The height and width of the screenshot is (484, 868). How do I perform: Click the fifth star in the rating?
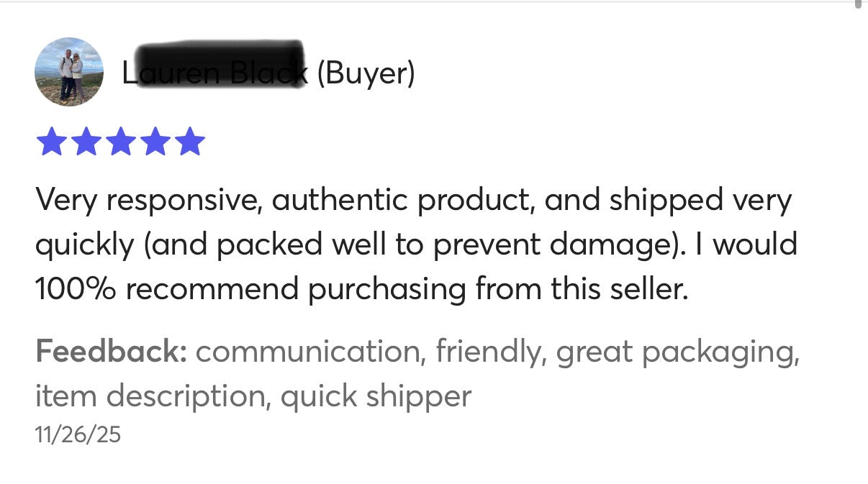tap(190, 142)
